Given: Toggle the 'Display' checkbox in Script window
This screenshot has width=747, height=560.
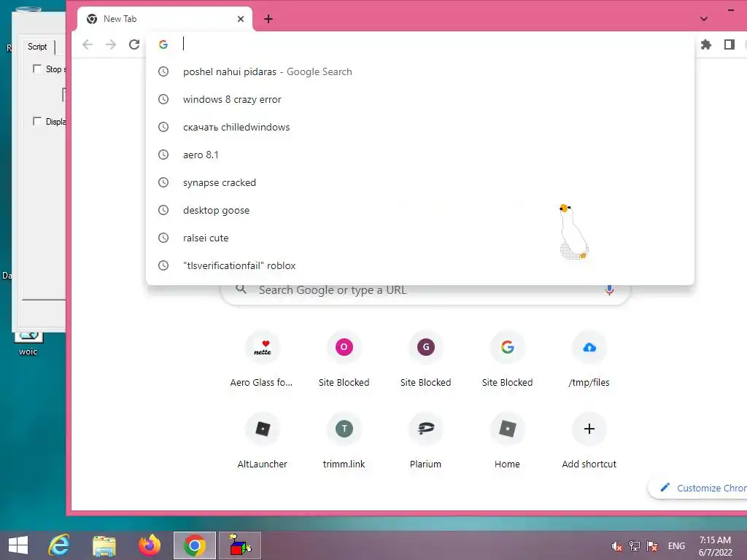Looking at the screenshot, I should 36,121.
